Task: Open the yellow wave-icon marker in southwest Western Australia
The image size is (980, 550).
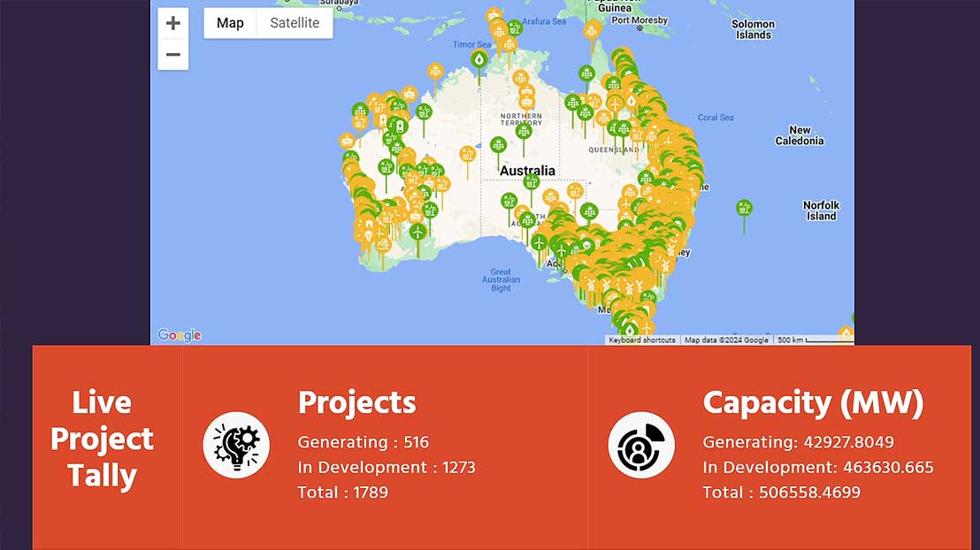Action: click(383, 244)
